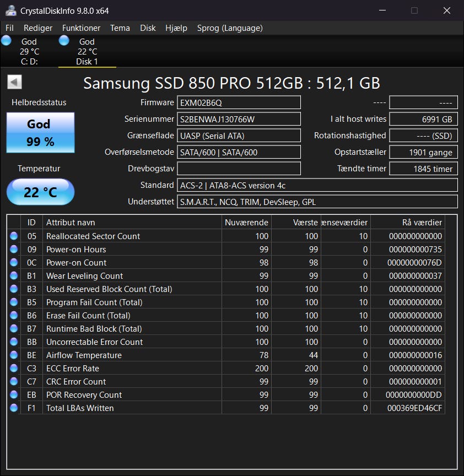This screenshot has width=464, height=476.
Task: Open the Fil menu
Action: (10, 28)
